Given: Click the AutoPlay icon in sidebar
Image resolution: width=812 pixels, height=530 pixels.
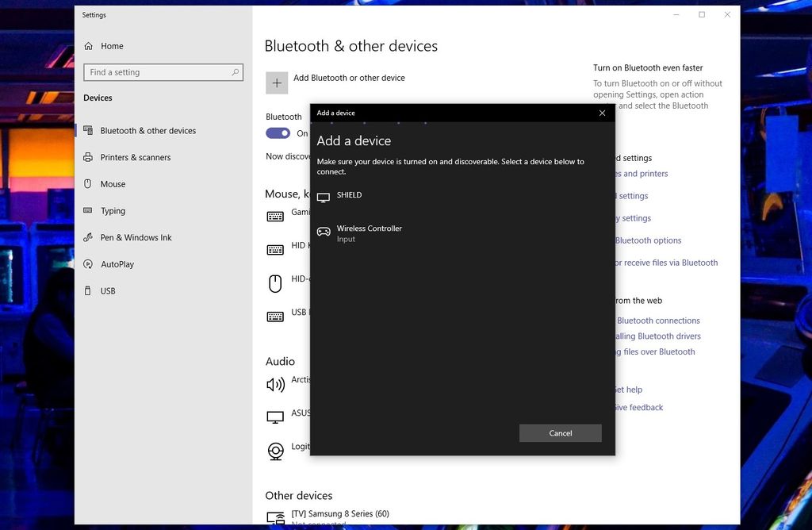Looking at the screenshot, I should pos(88,264).
